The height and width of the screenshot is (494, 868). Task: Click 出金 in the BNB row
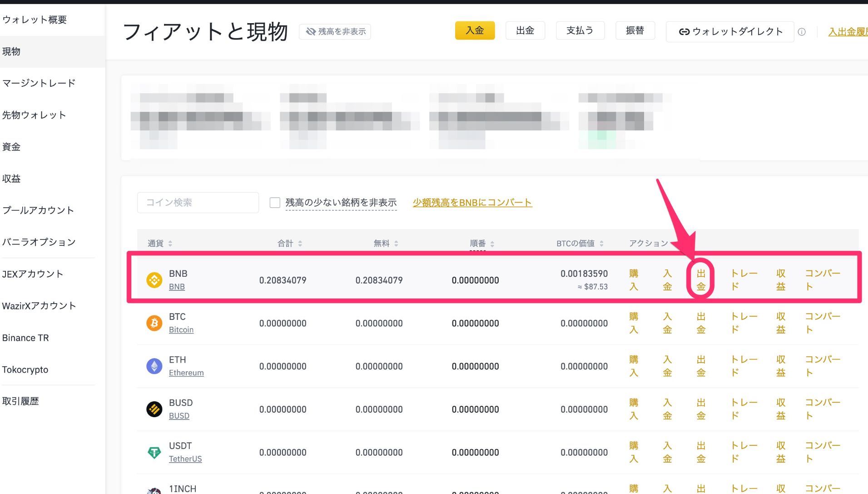click(701, 280)
